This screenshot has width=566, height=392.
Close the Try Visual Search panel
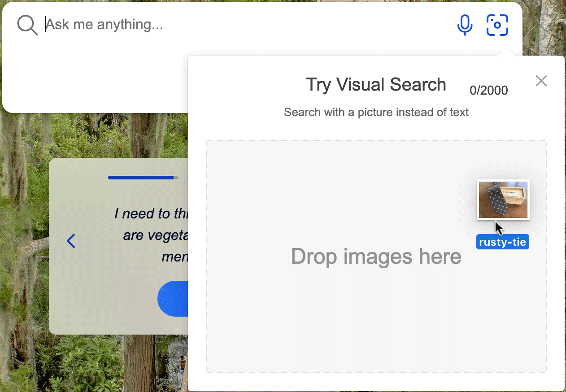(x=541, y=81)
